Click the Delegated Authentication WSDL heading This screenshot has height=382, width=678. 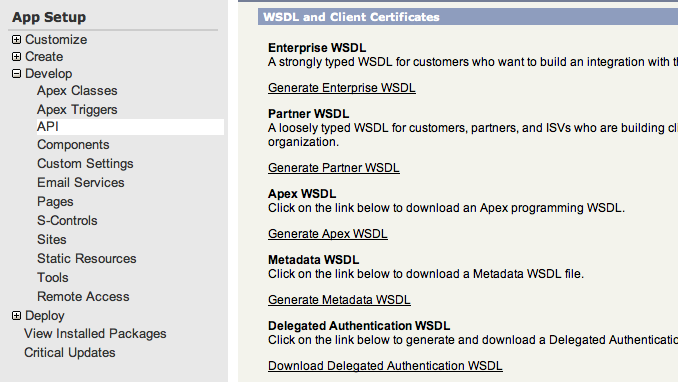coord(359,326)
